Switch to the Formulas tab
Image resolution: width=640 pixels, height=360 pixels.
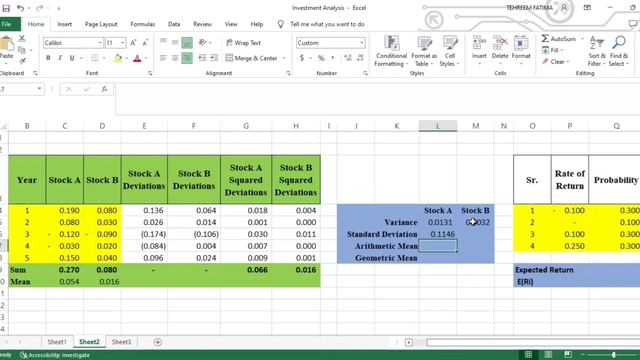point(142,24)
